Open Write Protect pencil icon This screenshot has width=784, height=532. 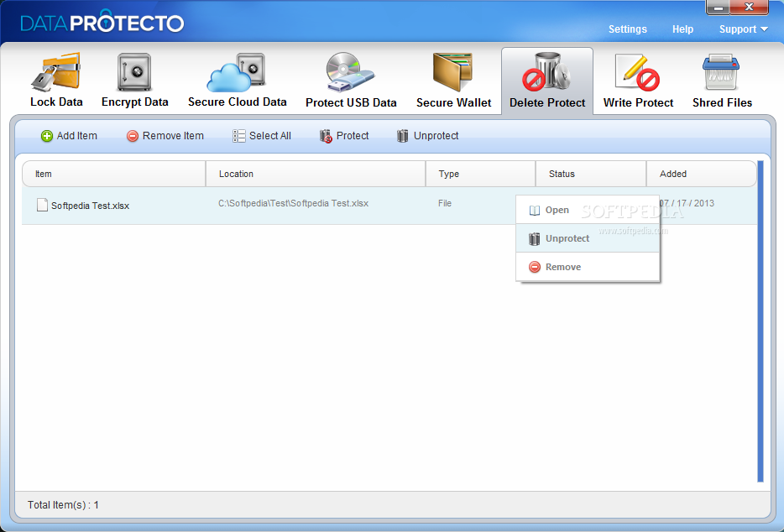point(637,72)
